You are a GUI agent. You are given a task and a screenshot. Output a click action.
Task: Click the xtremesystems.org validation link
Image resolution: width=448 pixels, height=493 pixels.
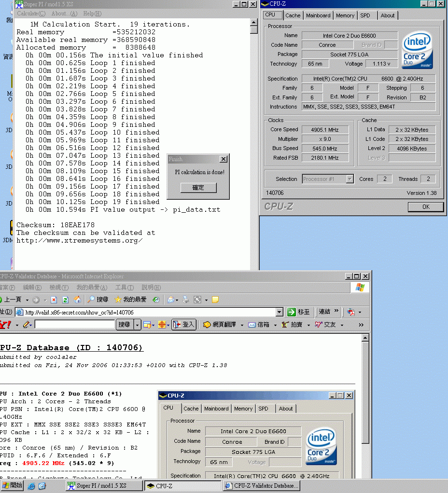82,240
